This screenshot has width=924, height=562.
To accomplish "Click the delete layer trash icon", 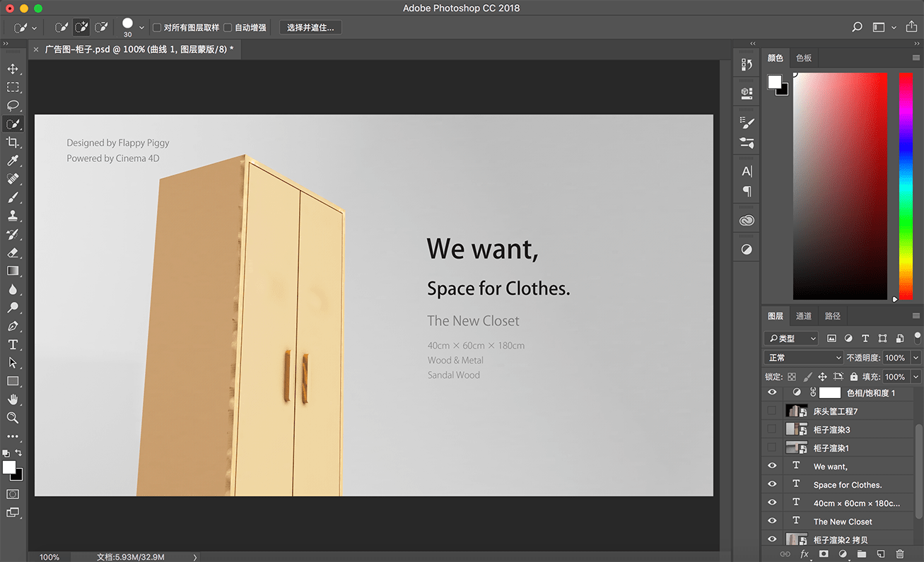I will (x=900, y=554).
